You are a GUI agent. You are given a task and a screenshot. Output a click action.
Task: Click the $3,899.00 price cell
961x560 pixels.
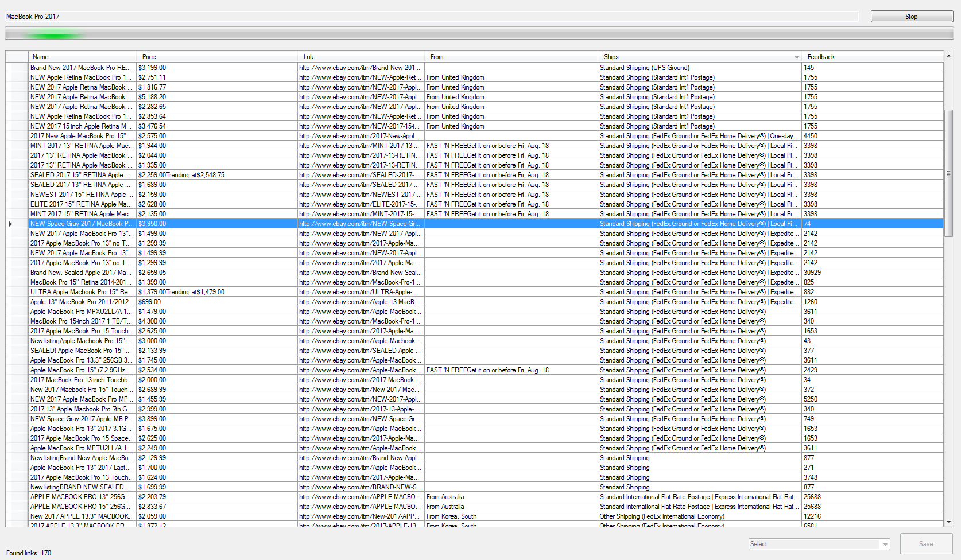(x=217, y=419)
